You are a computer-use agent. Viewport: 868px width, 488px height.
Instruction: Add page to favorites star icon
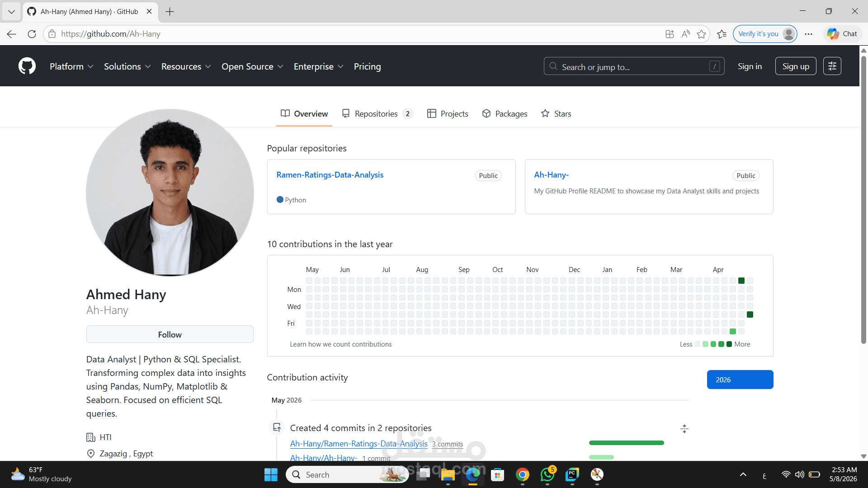point(701,34)
